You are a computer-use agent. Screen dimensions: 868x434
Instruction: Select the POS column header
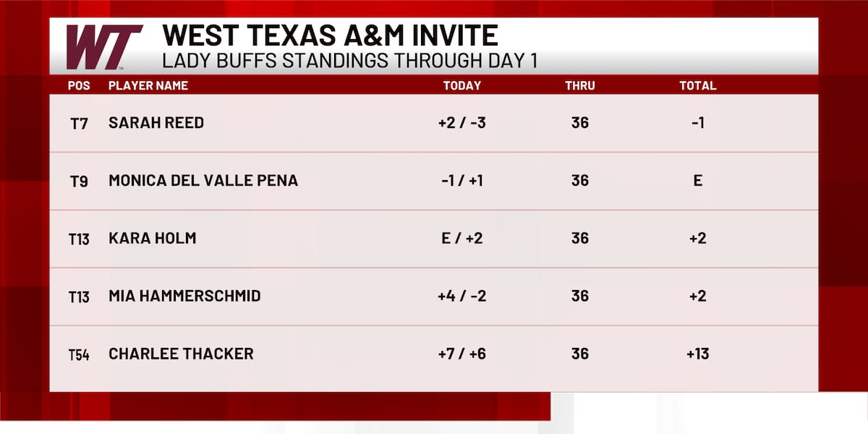(x=79, y=85)
